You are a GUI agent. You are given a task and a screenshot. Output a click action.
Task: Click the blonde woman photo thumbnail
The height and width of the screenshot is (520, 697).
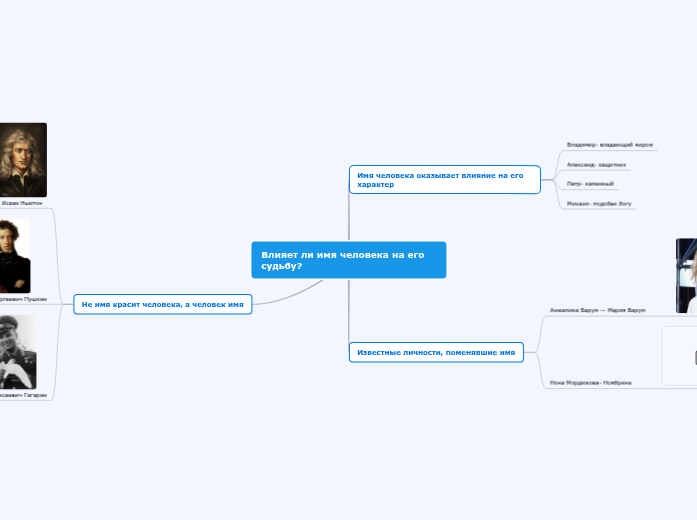(x=686, y=276)
